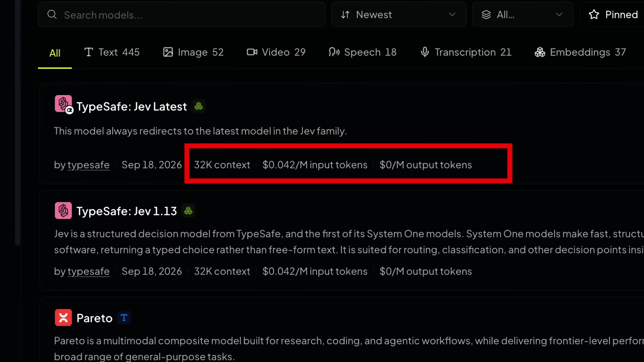
Task: Switch to the Embeddings 37 tab
Action: coord(580,52)
